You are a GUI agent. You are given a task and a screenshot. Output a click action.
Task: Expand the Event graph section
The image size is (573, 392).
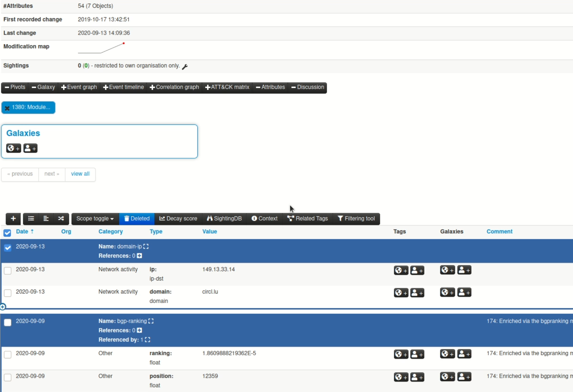click(79, 87)
